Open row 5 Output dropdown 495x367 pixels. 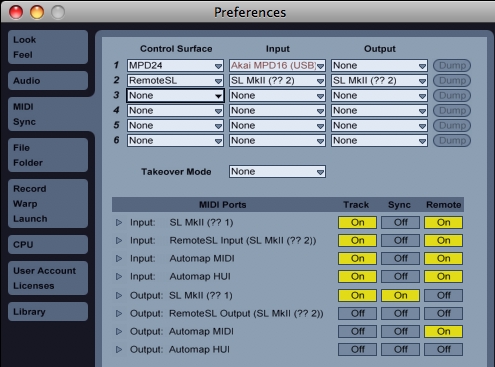tap(379, 125)
